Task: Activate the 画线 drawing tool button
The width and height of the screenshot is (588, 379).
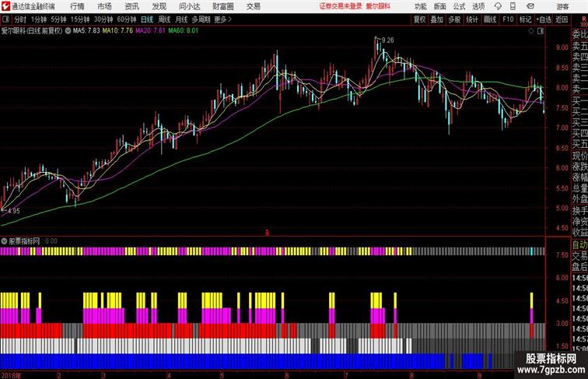Action: [x=490, y=19]
